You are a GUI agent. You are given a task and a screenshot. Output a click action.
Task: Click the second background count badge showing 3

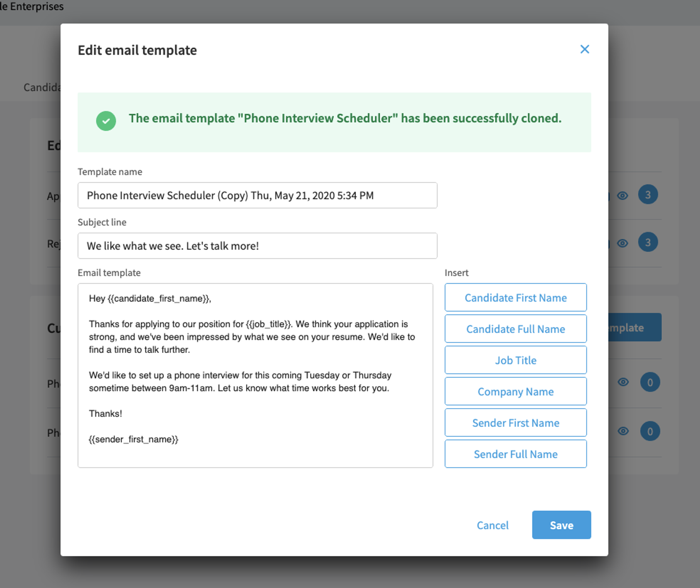[648, 242]
